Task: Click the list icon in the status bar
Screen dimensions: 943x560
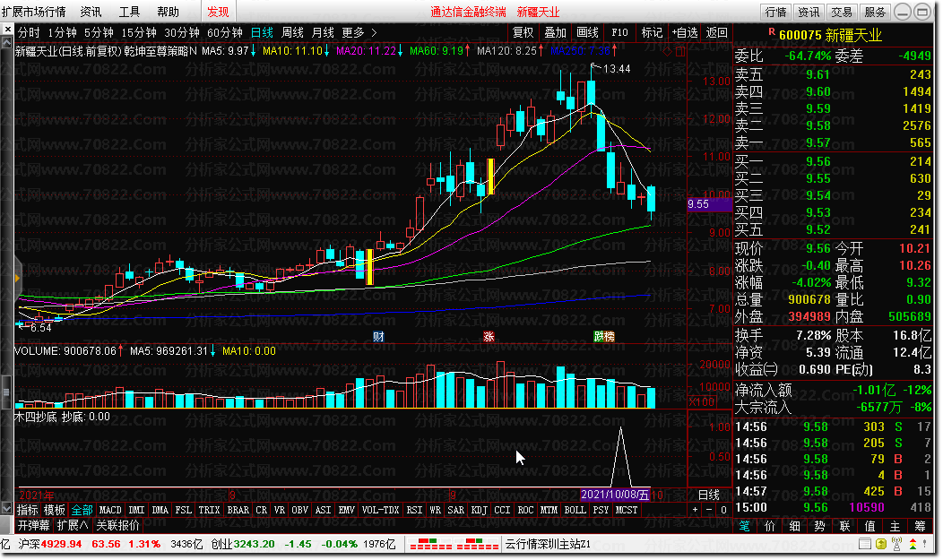Action: click(865, 545)
